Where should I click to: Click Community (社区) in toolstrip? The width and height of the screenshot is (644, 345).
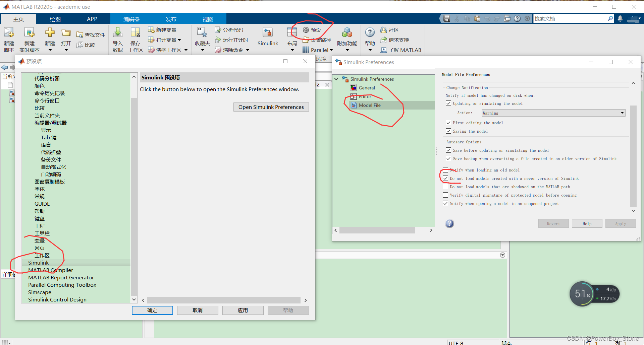tap(389, 30)
